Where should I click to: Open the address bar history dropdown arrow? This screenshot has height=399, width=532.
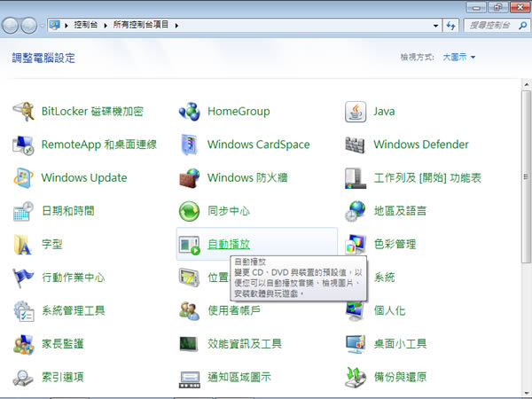pos(435,26)
